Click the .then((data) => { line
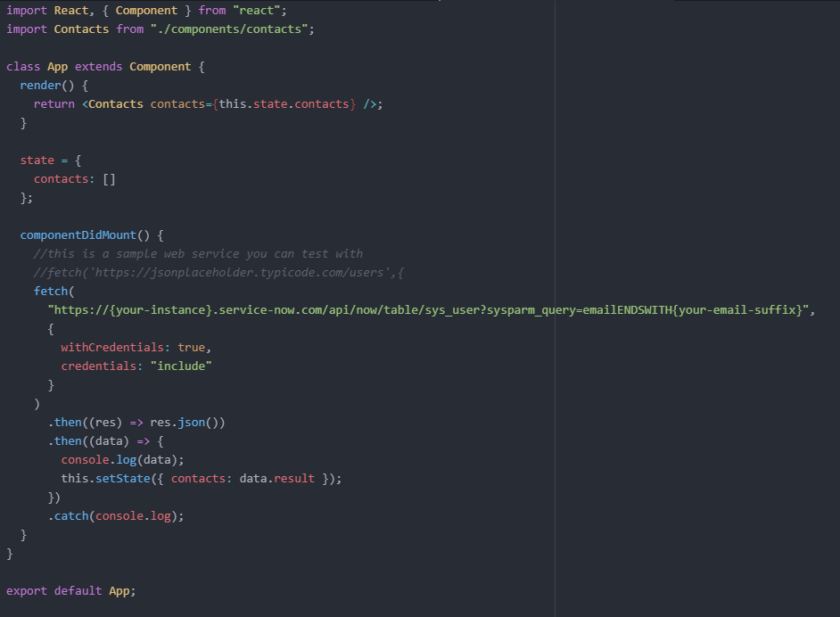The width and height of the screenshot is (840, 617). coord(105,441)
